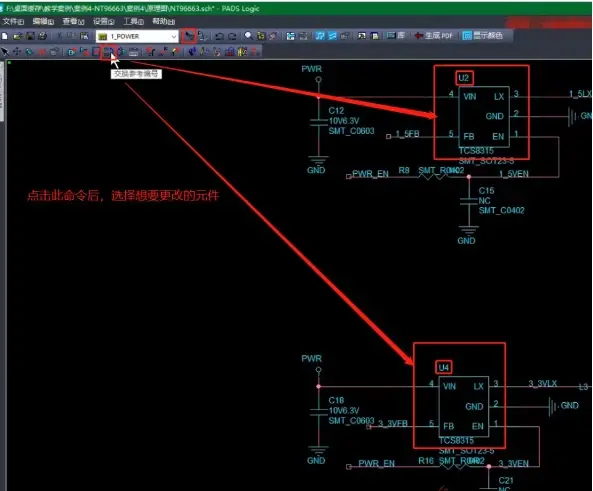Create a new schematic file
The image size is (593, 491).
coord(5,36)
